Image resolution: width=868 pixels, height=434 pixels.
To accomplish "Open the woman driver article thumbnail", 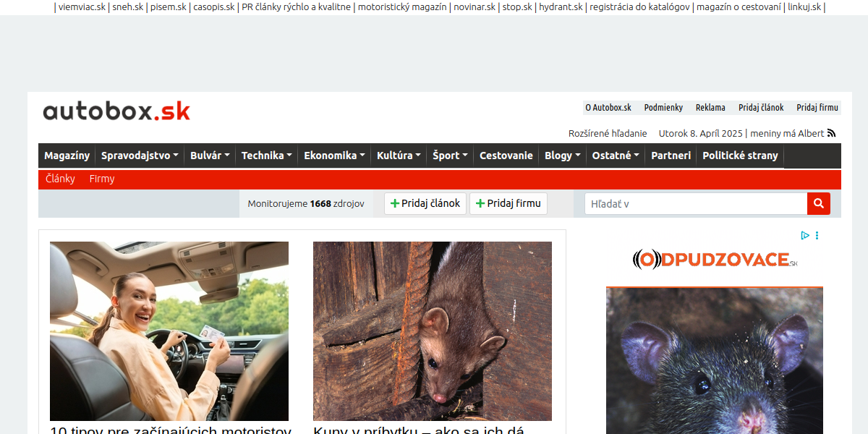I will [x=169, y=331].
